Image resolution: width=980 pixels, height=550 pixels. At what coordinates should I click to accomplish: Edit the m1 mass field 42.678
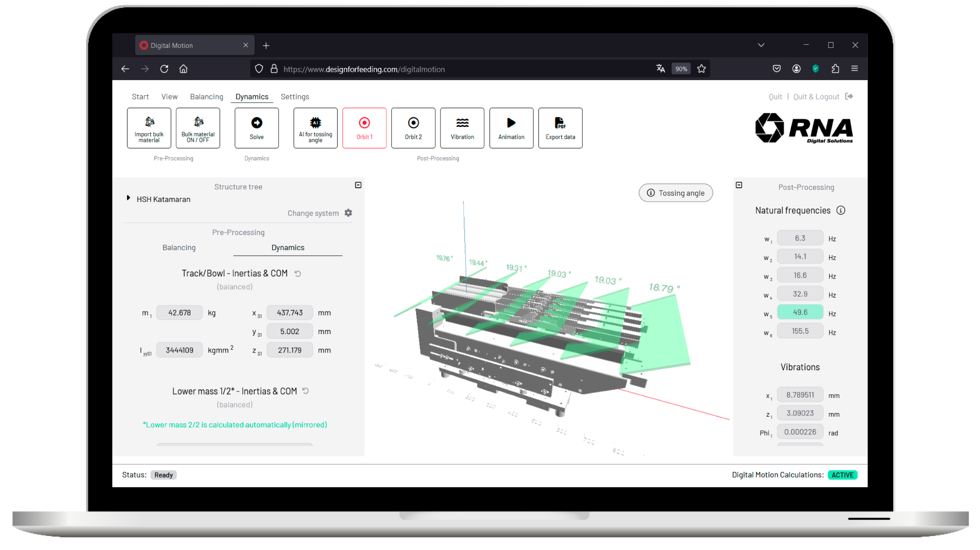pos(180,313)
